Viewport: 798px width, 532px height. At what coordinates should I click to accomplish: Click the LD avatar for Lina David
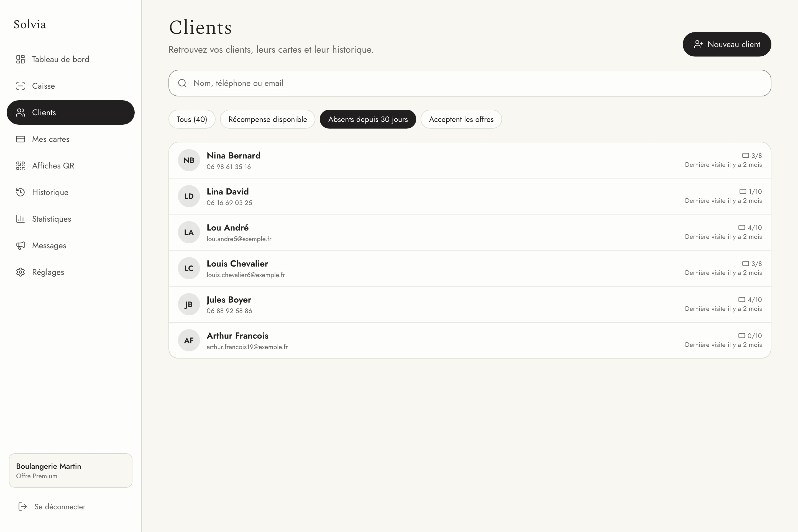coord(189,196)
